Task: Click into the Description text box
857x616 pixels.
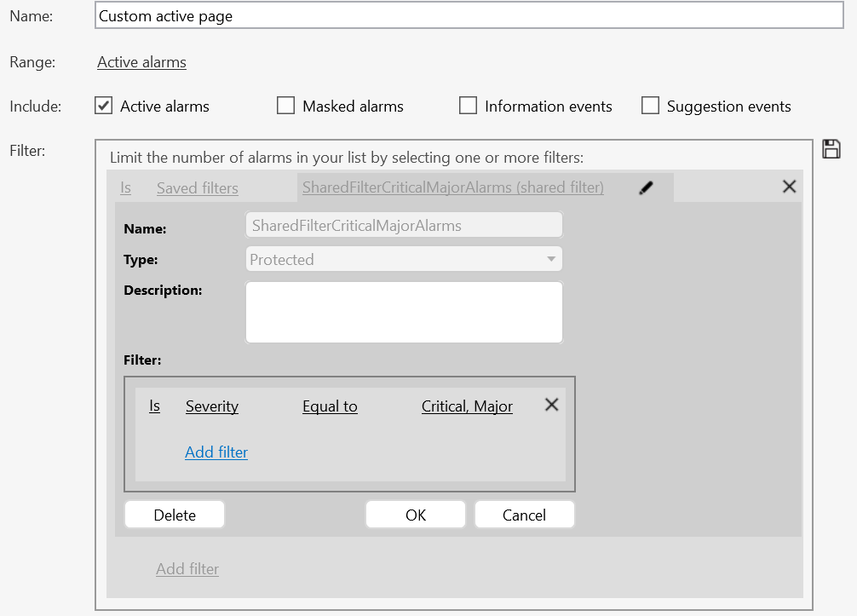Action: 404,312
